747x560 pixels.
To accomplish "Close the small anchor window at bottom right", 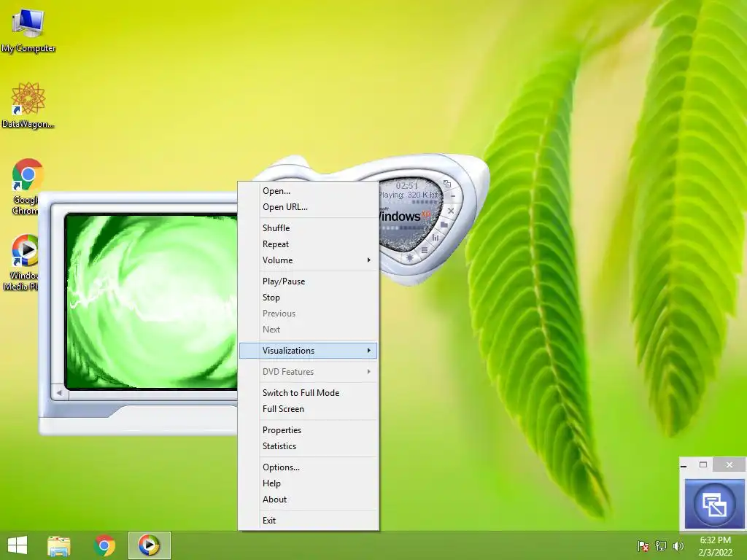I will pyautogui.click(x=729, y=464).
